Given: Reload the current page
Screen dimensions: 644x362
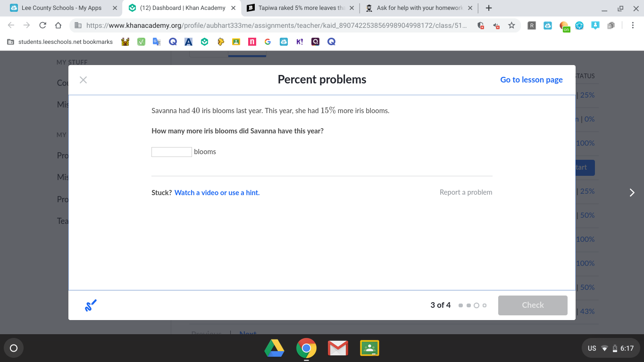Looking at the screenshot, I should click(x=42, y=25).
